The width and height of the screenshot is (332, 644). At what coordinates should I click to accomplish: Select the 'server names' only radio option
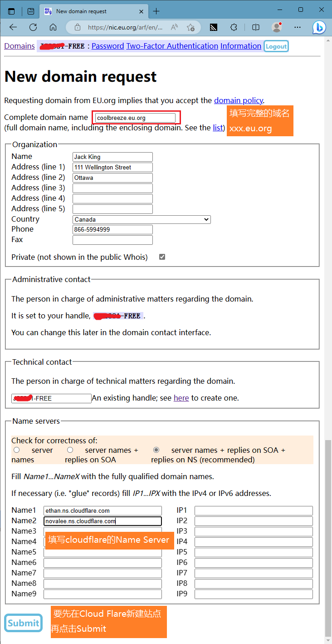pyautogui.click(x=17, y=450)
